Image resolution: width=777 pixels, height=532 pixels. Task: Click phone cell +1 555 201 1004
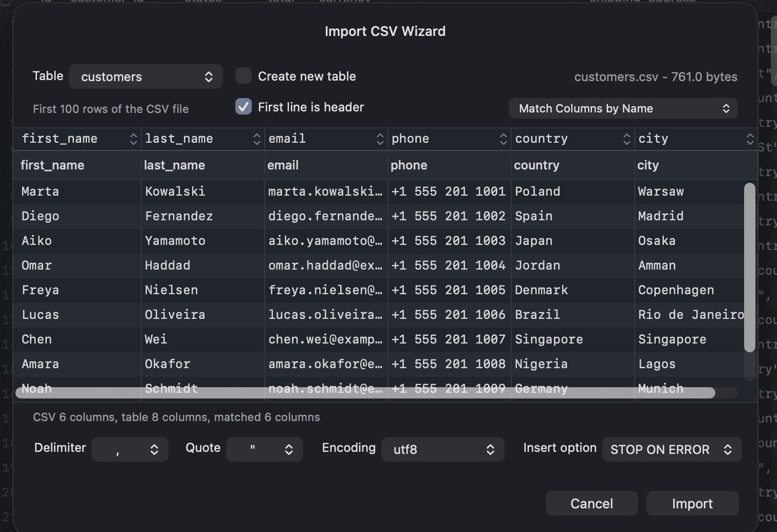point(450,265)
